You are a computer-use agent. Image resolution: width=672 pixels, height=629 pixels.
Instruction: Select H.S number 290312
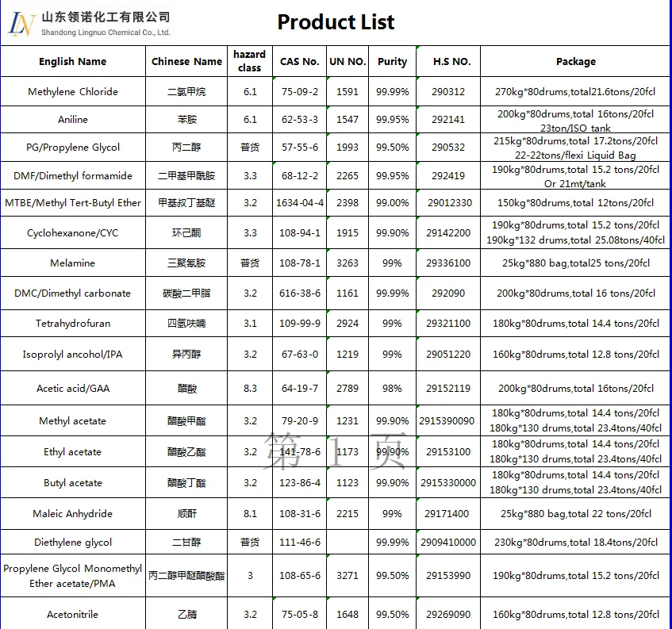[448, 92]
